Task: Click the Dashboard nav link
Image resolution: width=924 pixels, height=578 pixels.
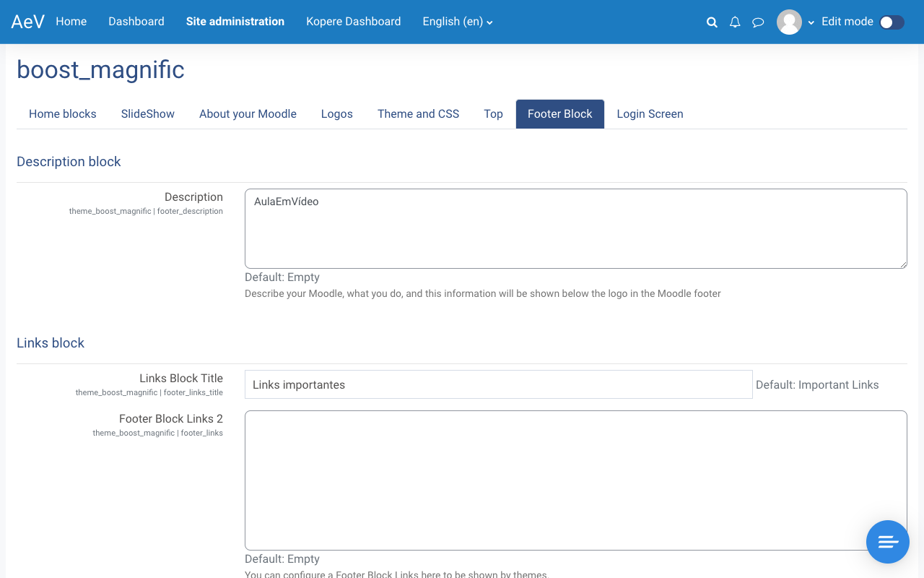Action: [136, 22]
